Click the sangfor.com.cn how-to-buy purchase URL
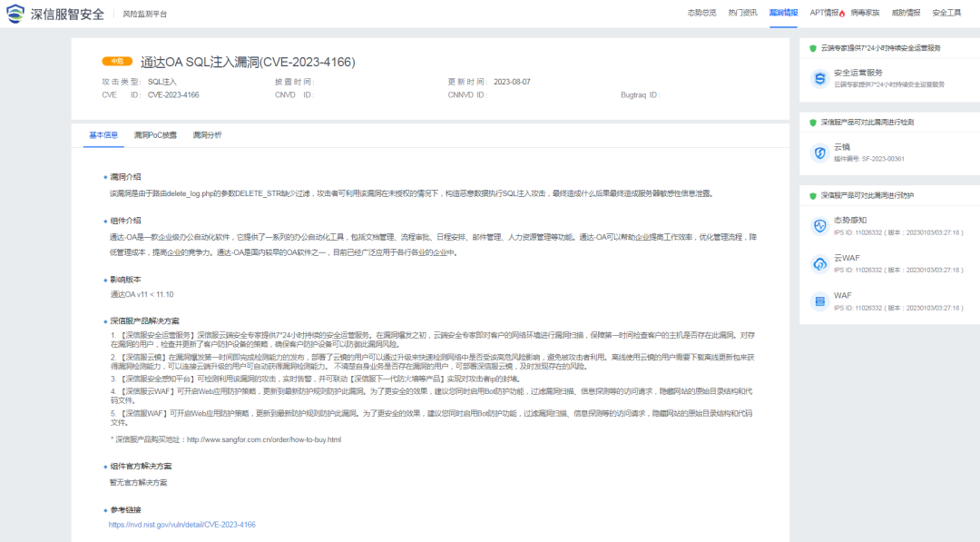980x542 pixels. pyautogui.click(x=264, y=439)
